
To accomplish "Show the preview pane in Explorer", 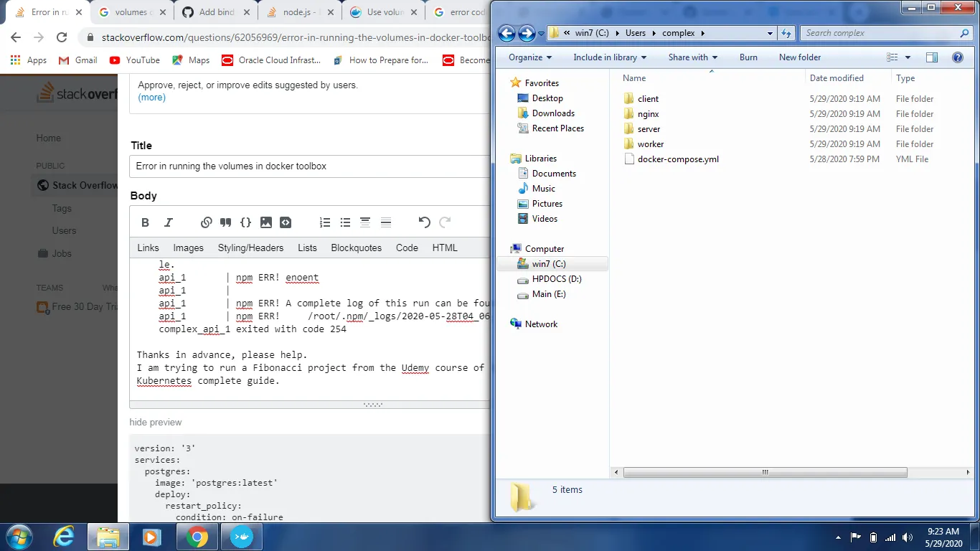I will [931, 57].
